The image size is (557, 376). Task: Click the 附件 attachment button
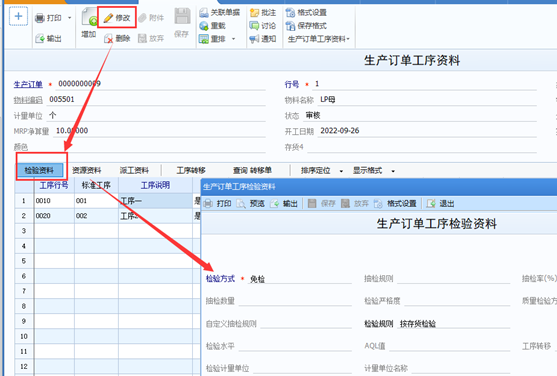click(x=151, y=18)
